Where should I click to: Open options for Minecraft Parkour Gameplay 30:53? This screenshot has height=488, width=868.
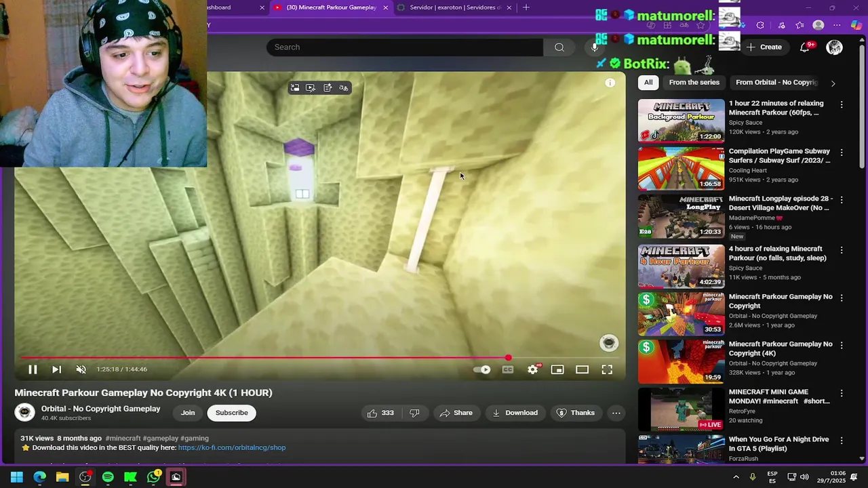pyautogui.click(x=842, y=298)
